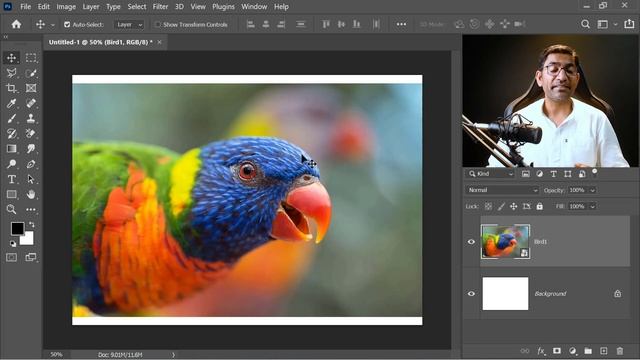Select the Move tool in the toolbox
This screenshot has height=360, width=640.
(x=11, y=58)
